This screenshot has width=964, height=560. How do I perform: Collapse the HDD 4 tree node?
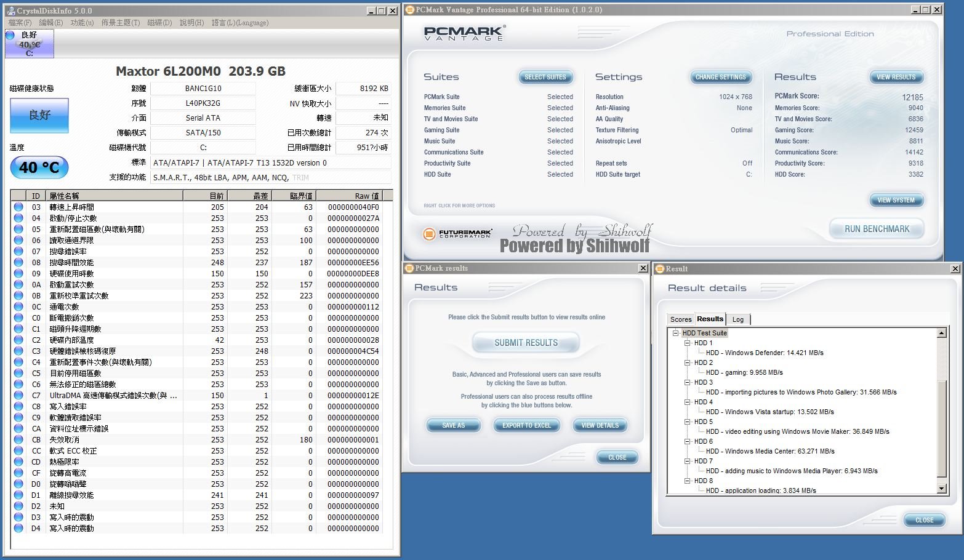pos(688,402)
